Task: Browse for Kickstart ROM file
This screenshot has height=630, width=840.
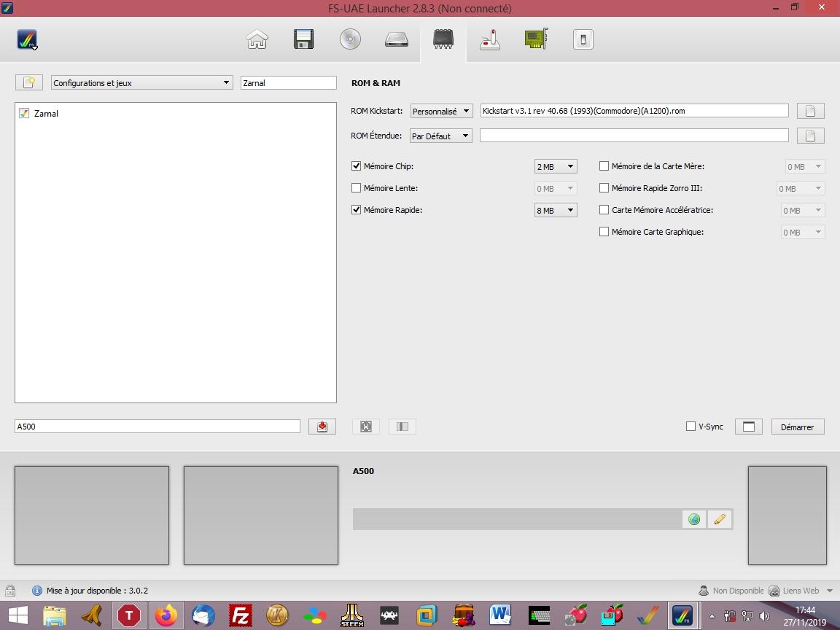Action: click(810, 111)
